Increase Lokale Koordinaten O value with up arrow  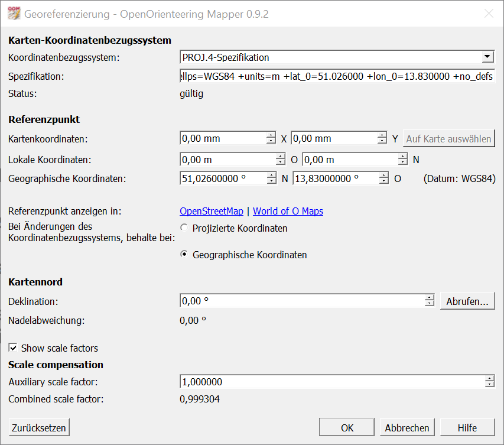click(281, 157)
